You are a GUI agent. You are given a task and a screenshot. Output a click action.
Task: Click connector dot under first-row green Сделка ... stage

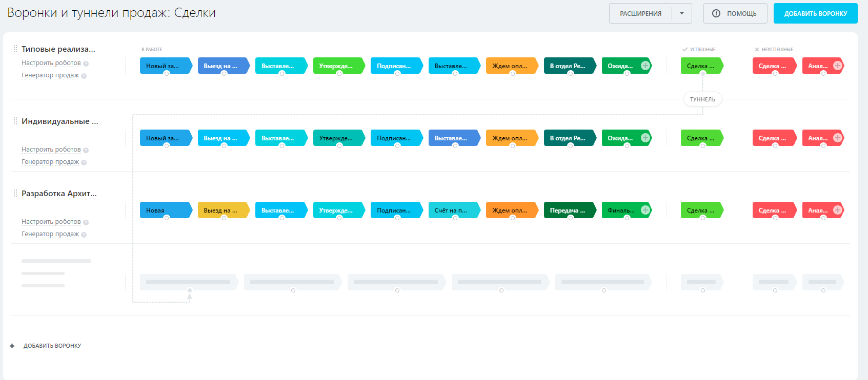pyautogui.click(x=703, y=74)
